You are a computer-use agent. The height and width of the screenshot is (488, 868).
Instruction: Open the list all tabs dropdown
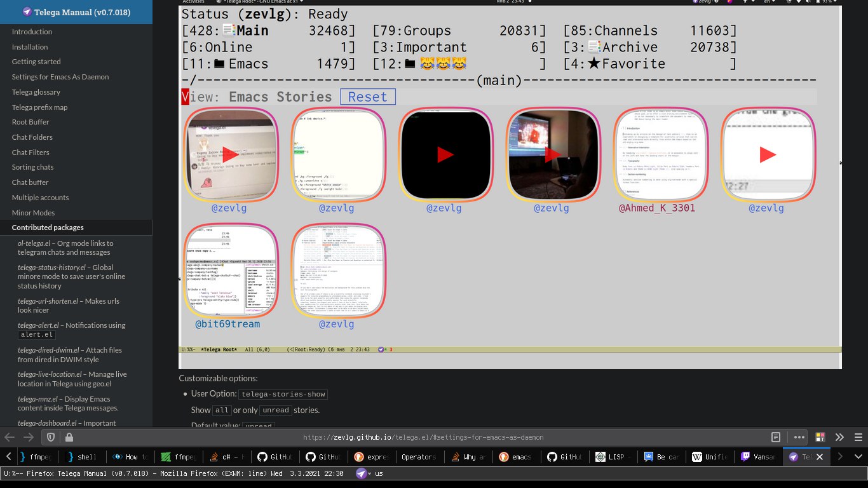858,456
